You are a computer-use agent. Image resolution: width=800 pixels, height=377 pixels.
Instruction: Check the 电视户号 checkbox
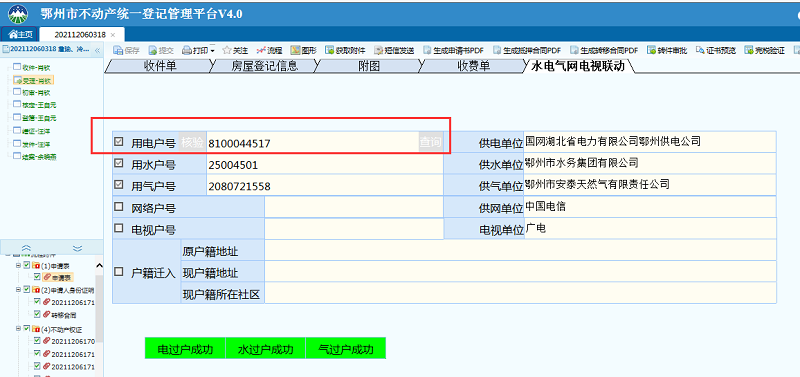click(x=119, y=229)
